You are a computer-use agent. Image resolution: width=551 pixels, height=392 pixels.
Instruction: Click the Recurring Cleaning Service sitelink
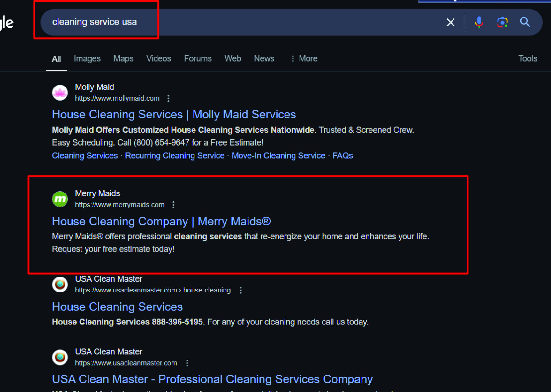175,155
